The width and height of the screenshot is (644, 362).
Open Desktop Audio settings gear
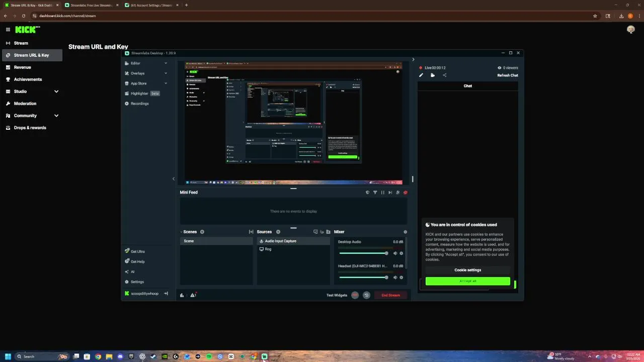point(401,253)
